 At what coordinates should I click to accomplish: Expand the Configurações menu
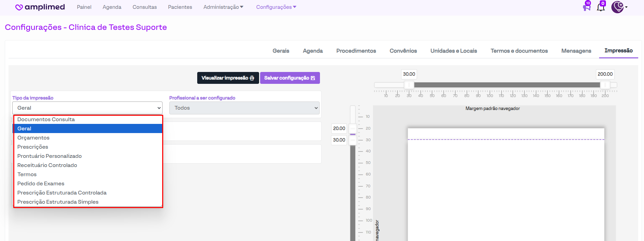point(276,7)
